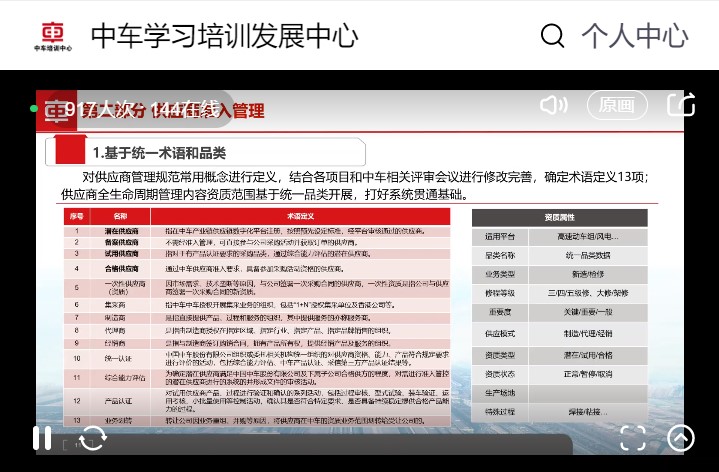Mute the video with the speaker icon
The height and width of the screenshot is (472, 719).
pos(553,105)
